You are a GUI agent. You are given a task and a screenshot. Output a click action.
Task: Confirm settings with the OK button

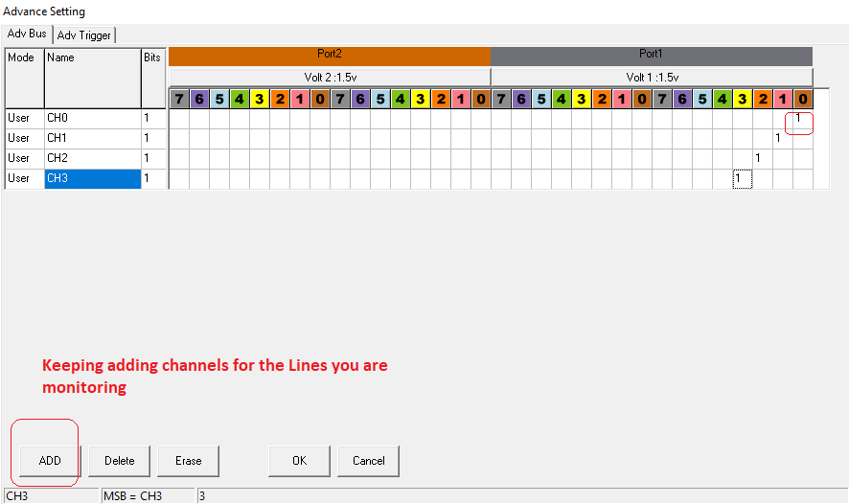[299, 461]
